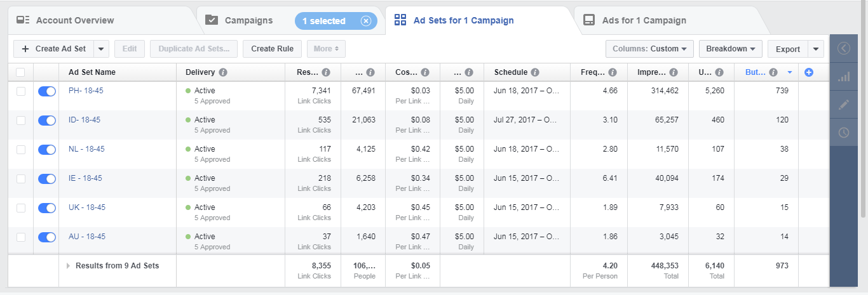Tick the checkbox for ID- 18-45 row
Screen dimensions: 868x295
pyautogui.click(x=21, y=121)
